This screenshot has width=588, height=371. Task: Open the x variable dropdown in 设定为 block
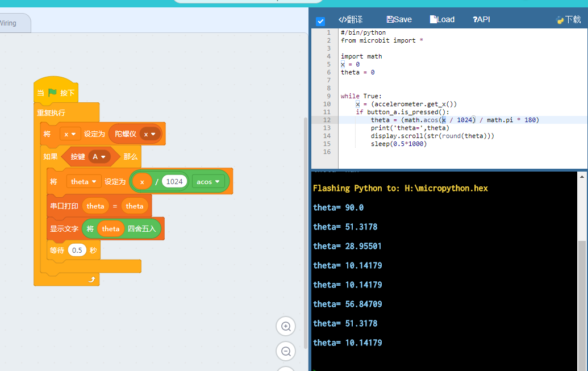(x=70, y=134)
